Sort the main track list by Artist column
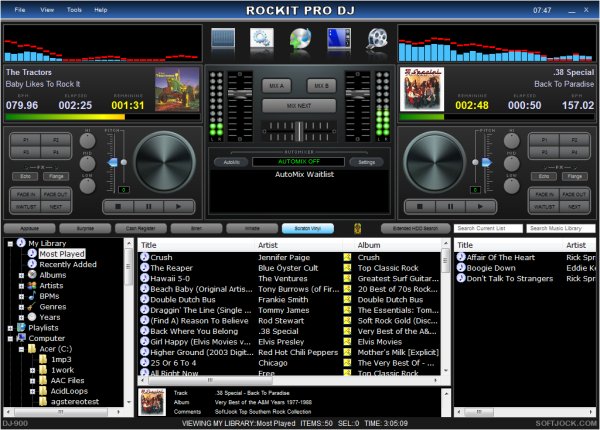 [298, 245]
